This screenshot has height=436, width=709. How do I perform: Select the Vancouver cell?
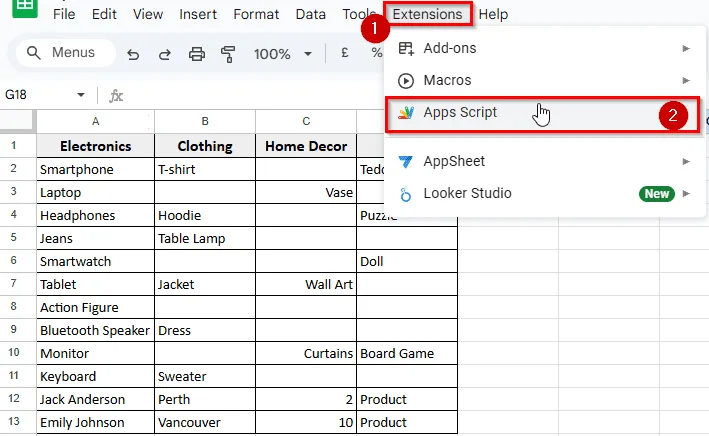[x=205, y=422]
